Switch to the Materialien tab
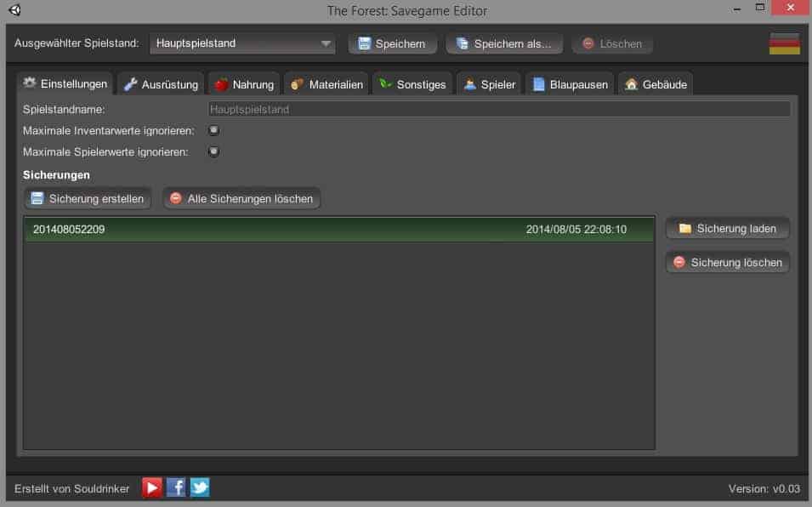 (327, 84)
